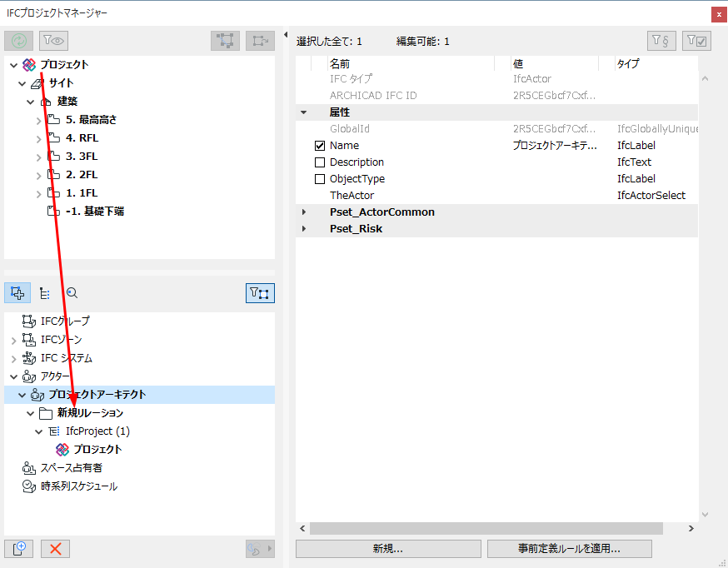
Task: Click the IFCグループ group icon
Action: [x=29, y=321]
